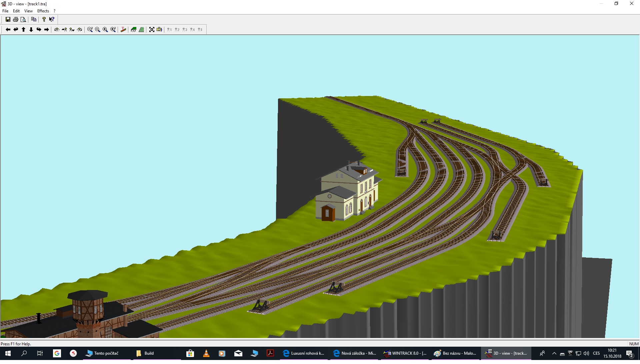Switch to WINTRACK 8.0 taskbar button
This screenshot has height=364, width=640.
click(x=405, y=353)
